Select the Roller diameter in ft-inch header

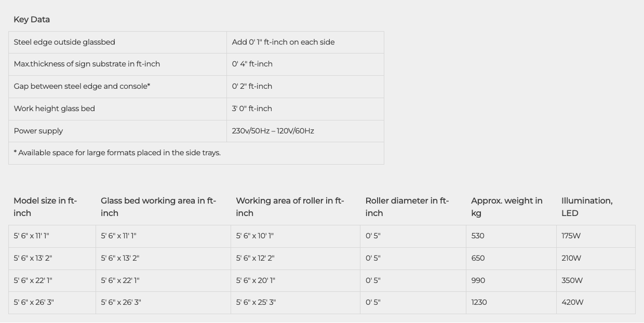(x=407, y=207)
